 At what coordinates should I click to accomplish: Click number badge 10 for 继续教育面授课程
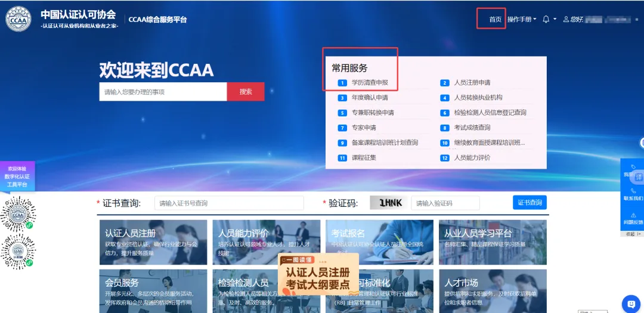(x=444, y=143)
